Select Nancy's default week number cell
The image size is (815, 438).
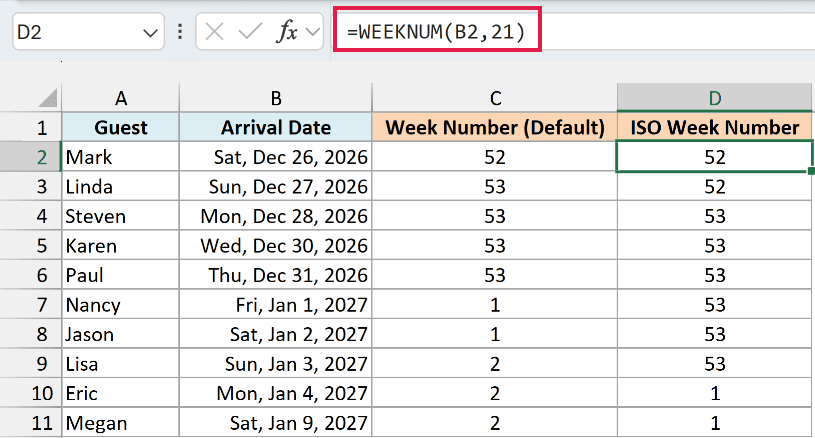495,304
